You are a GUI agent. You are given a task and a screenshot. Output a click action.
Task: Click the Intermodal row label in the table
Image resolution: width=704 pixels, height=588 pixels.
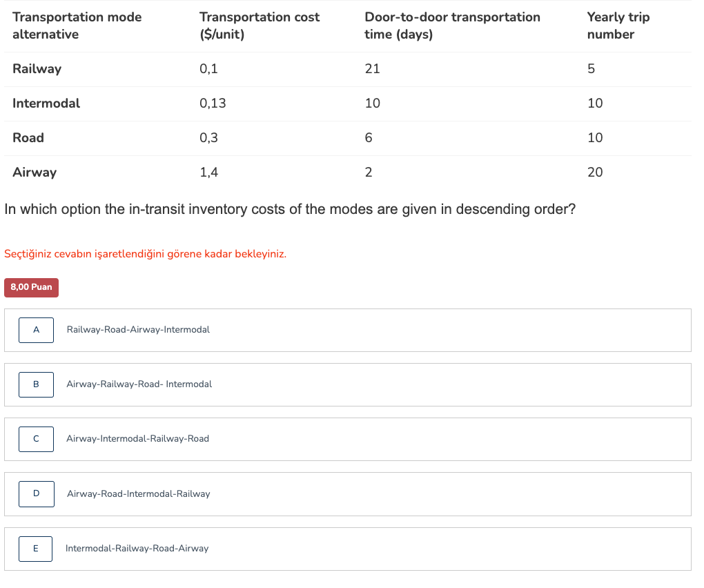point(46,104)
